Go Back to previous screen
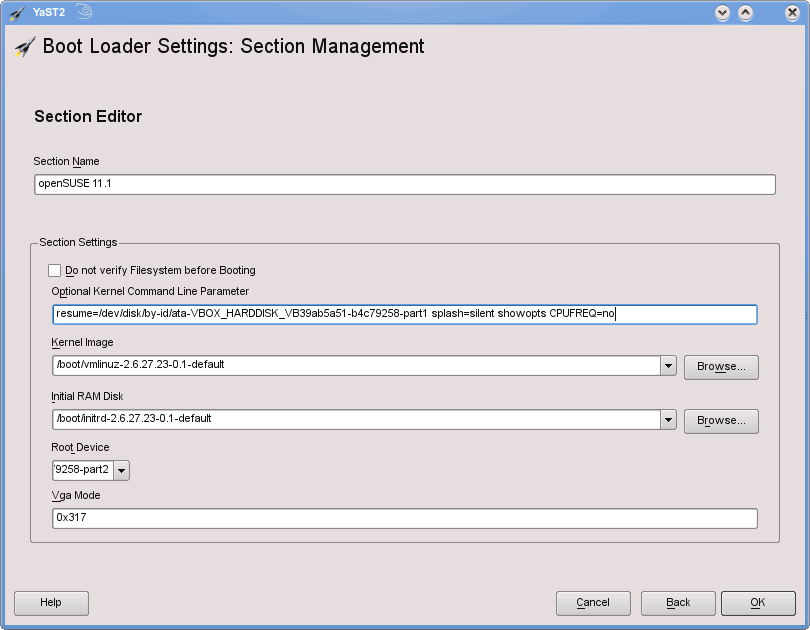The width and height of the screenshot is (810, 630). coord(678,603)
